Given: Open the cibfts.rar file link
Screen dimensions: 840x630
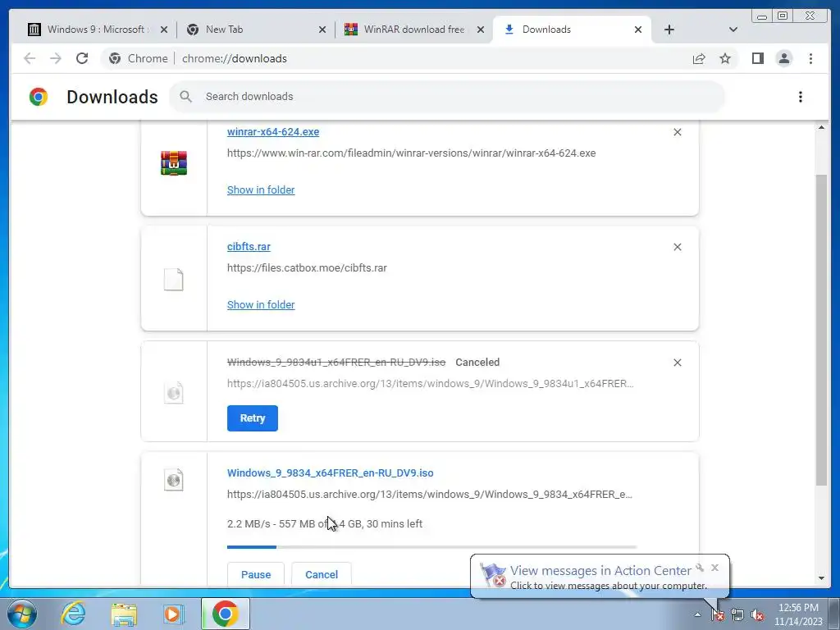Looking at the screenshot, I should tap(249, 246).
